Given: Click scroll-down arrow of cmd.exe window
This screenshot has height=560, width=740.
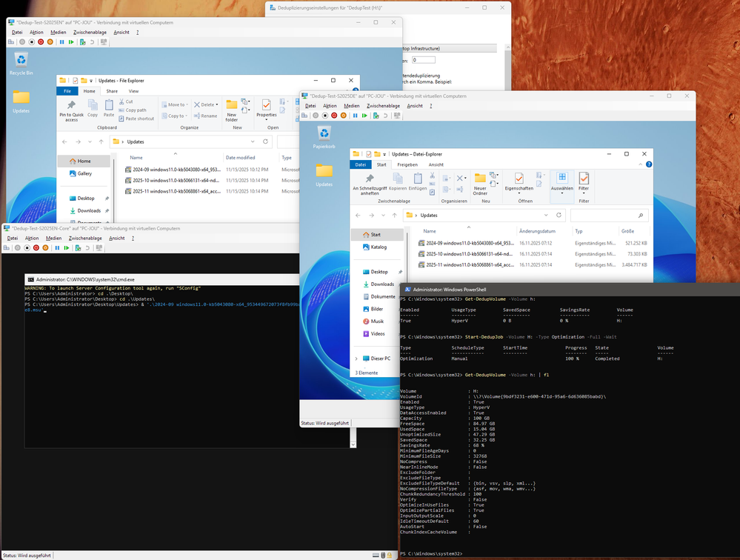Looking at the screenshot, I should coord(353,444).
